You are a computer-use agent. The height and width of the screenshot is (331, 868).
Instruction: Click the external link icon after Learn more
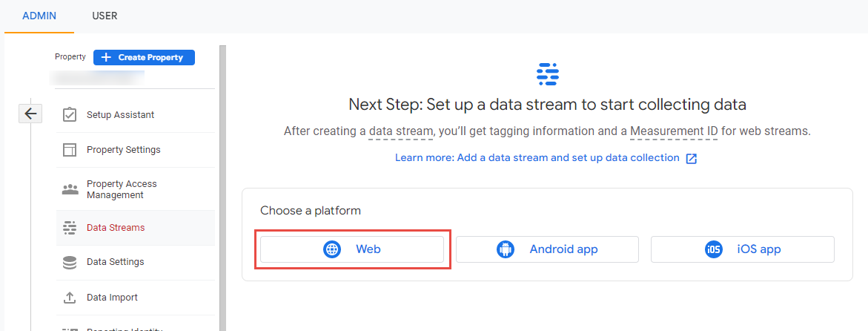(691, 158)
